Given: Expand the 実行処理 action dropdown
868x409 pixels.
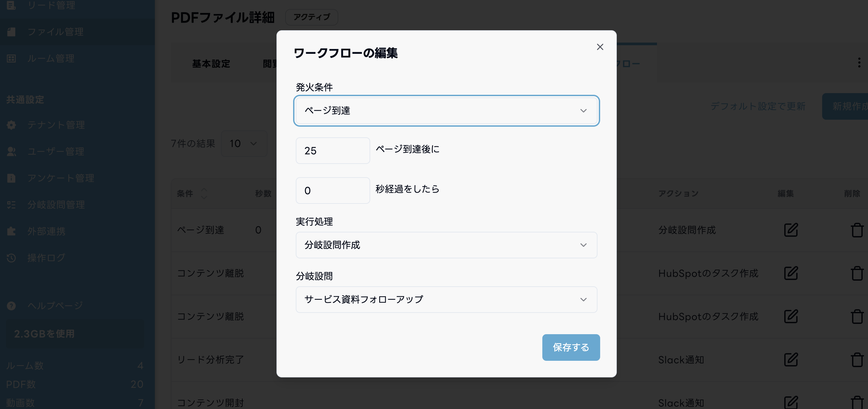Looking at the screenshot, I should pyautogui.click(x=446, y=245).
